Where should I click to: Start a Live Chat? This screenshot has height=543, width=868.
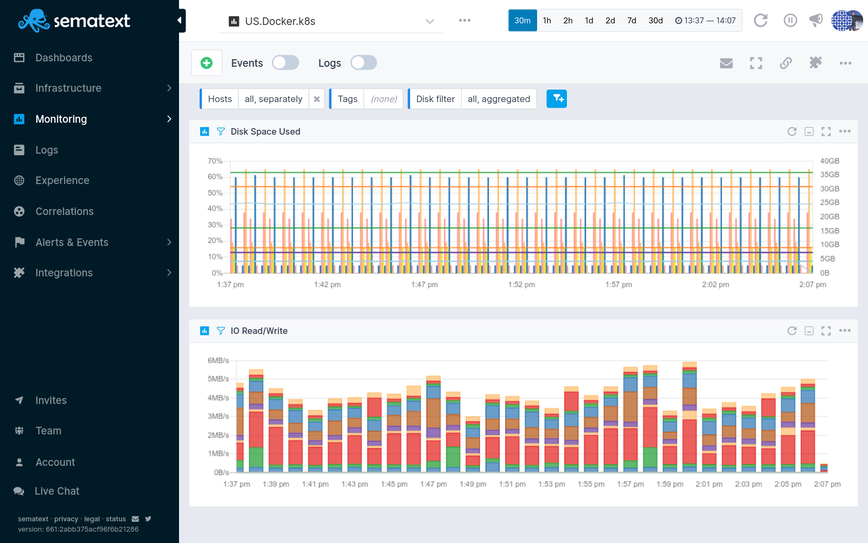[x=56, y=491]
